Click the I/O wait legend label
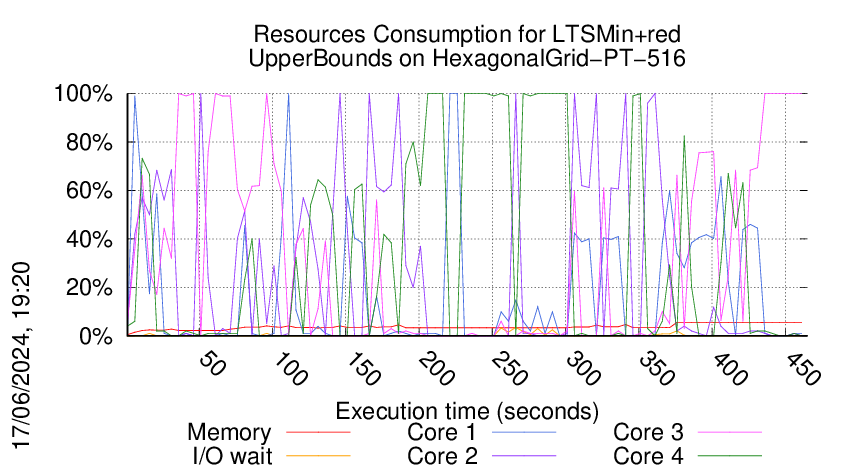 pos(233,457)
